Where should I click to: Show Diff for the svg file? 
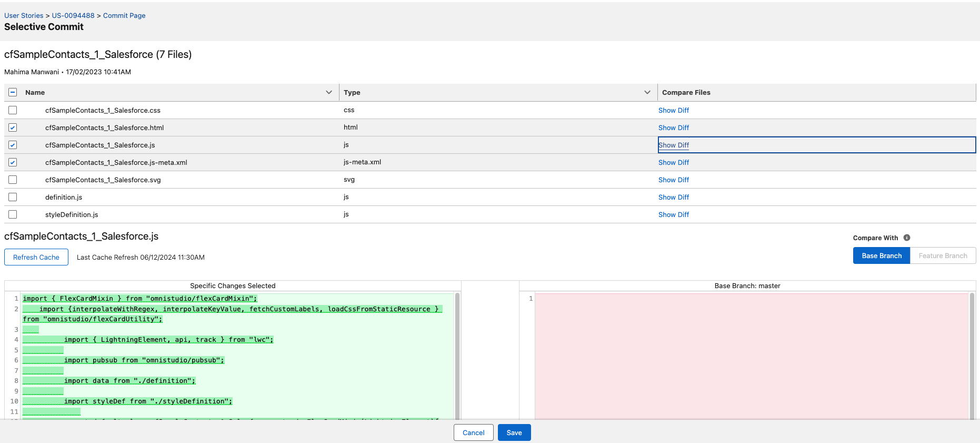click(674, 180)
